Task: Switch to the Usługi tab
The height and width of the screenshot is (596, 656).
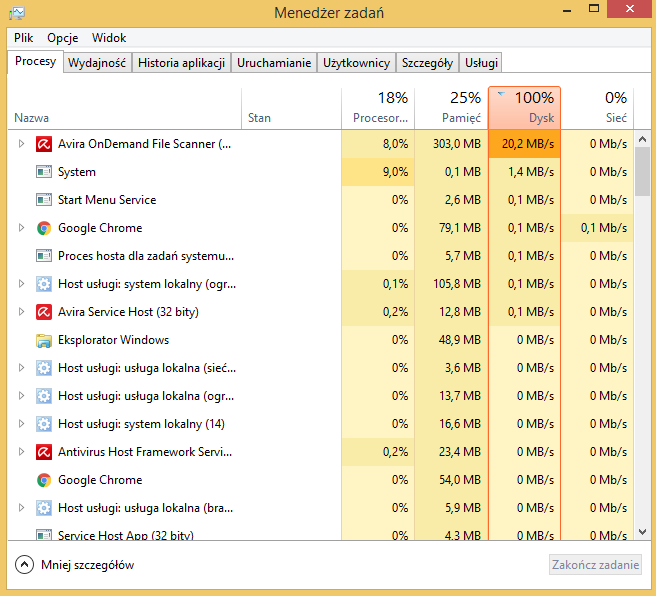Action: point(481,63)
